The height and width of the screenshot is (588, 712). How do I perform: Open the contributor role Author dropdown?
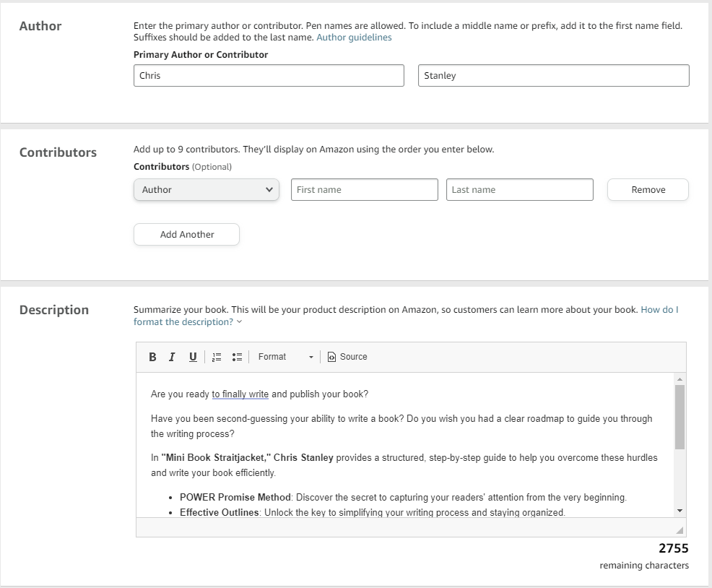(206, 189)
